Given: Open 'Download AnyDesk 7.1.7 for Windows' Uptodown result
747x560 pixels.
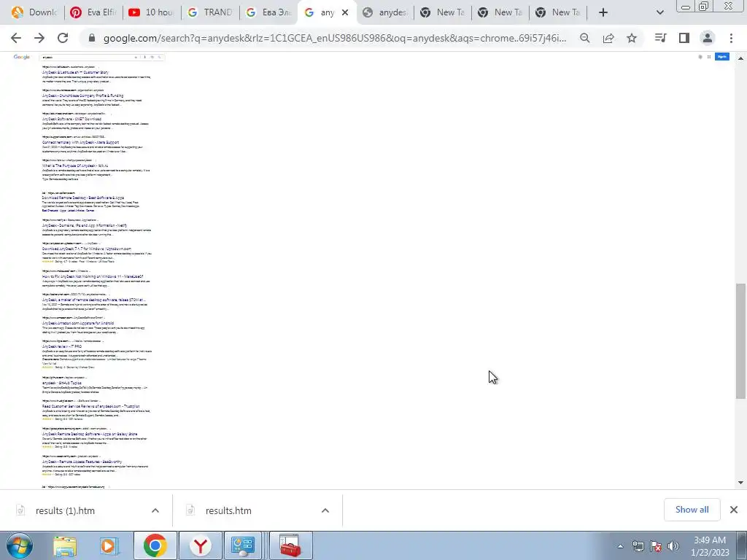Looking at the screenshot, I should click(87, 249).
